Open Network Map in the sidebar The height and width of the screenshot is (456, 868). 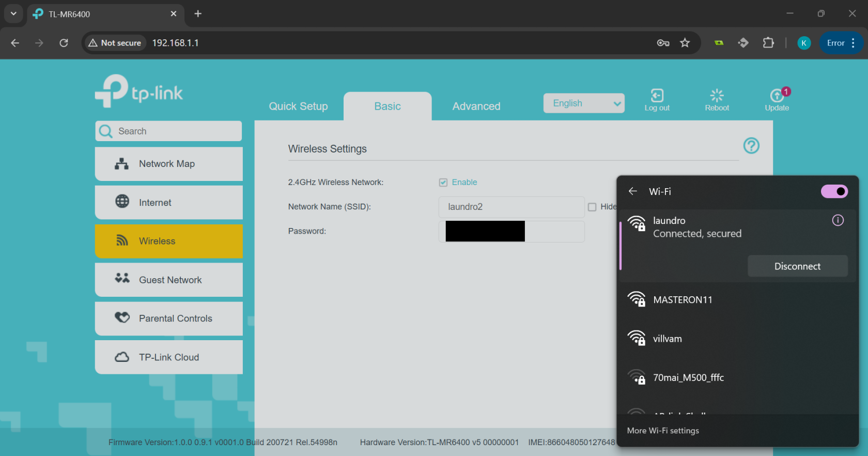tap(168, 164)
